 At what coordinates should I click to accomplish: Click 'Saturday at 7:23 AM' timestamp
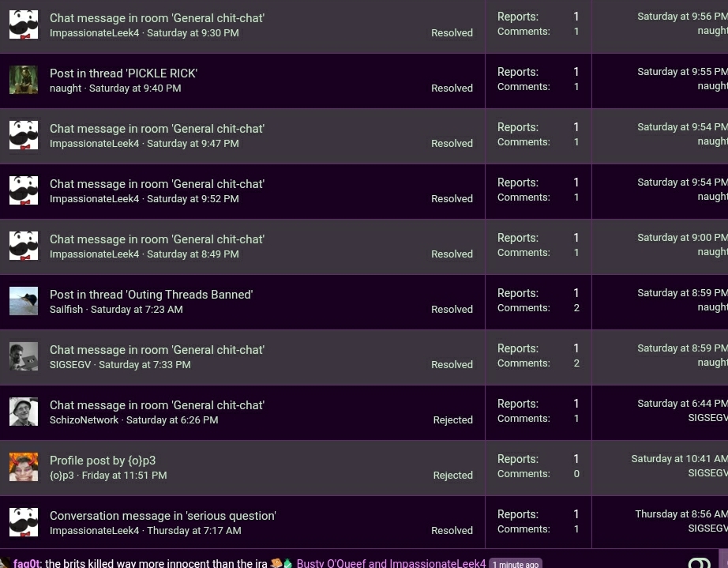point(137,310)
